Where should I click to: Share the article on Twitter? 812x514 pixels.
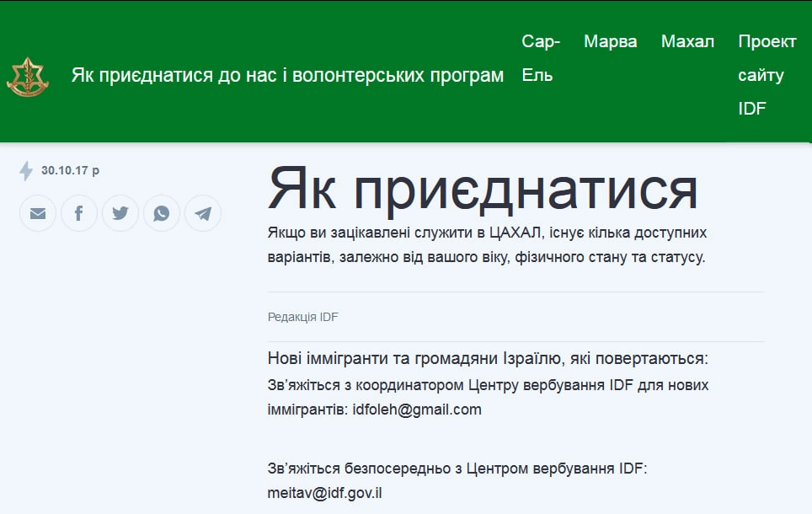click(120, 213)
